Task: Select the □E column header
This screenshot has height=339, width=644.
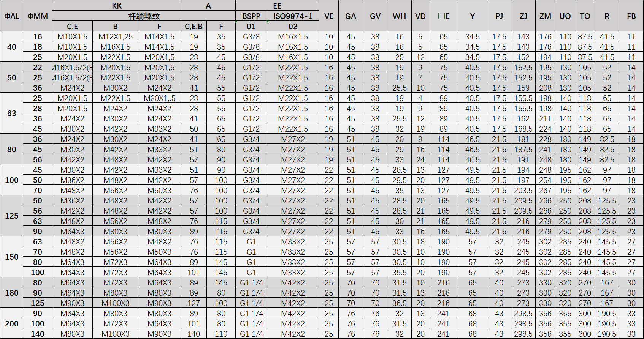Action: pos(443,16)
